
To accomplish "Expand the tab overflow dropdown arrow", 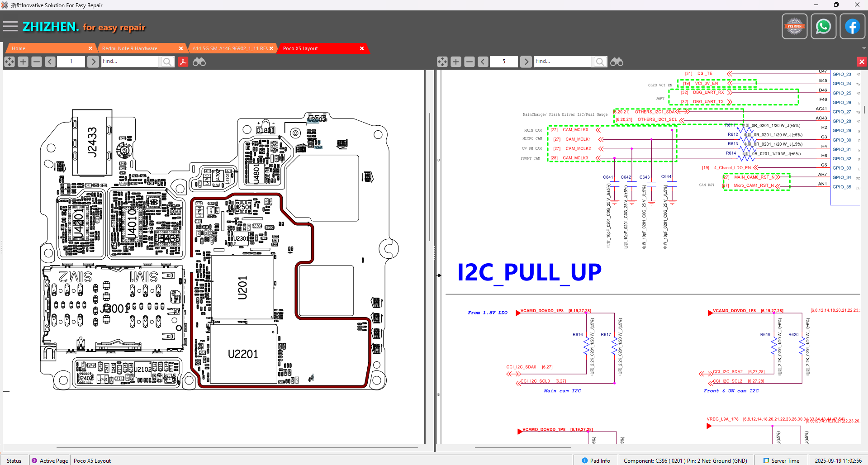I will click(864, 48).
